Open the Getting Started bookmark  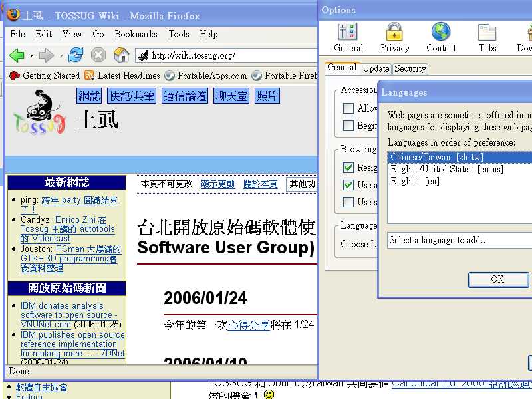pyautogui.click(x=45, y=76)
